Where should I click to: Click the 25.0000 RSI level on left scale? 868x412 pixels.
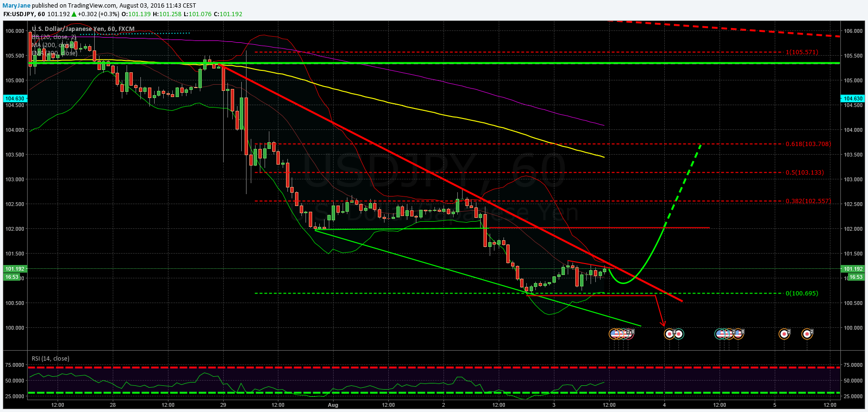(x=14, y=396)
